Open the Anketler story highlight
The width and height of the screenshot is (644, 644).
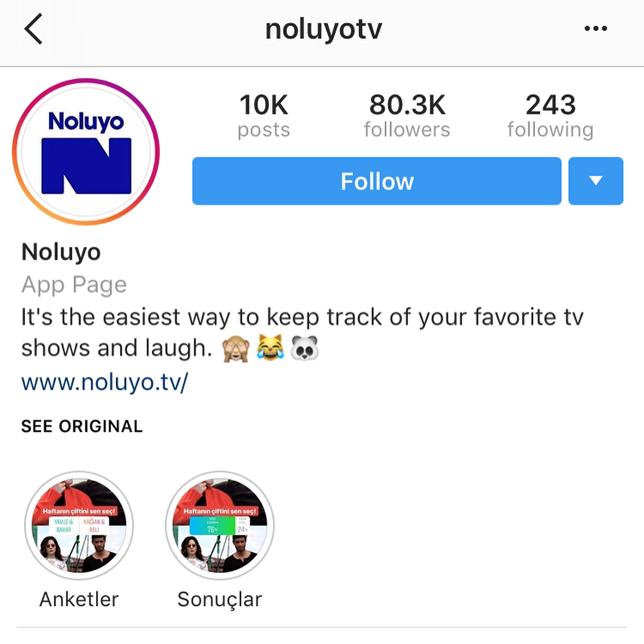[x=79, y=525]
